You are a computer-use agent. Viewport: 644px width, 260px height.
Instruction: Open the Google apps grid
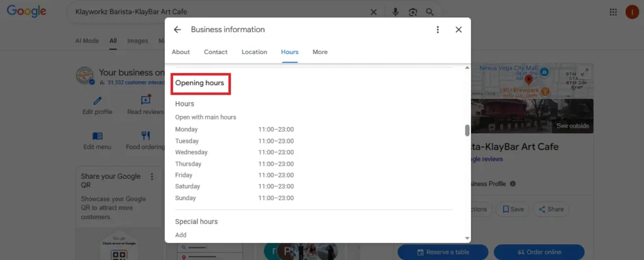click(x=613, y=12)
